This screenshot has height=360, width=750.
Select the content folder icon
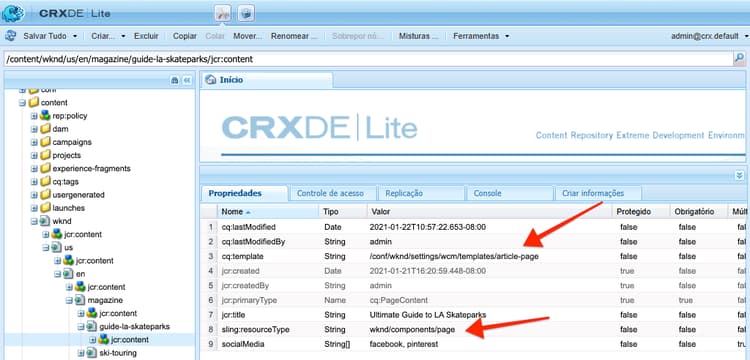[x=33, y=102]
